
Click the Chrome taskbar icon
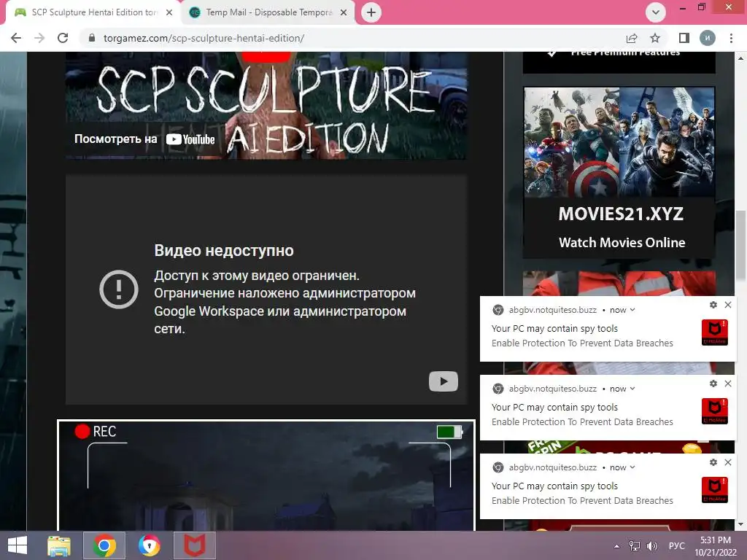(x=104, y=545)
